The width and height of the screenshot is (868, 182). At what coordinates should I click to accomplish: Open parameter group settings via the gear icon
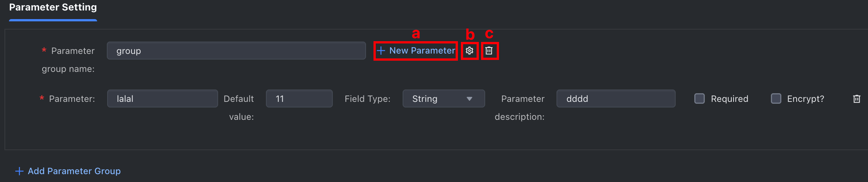point(469,51)
